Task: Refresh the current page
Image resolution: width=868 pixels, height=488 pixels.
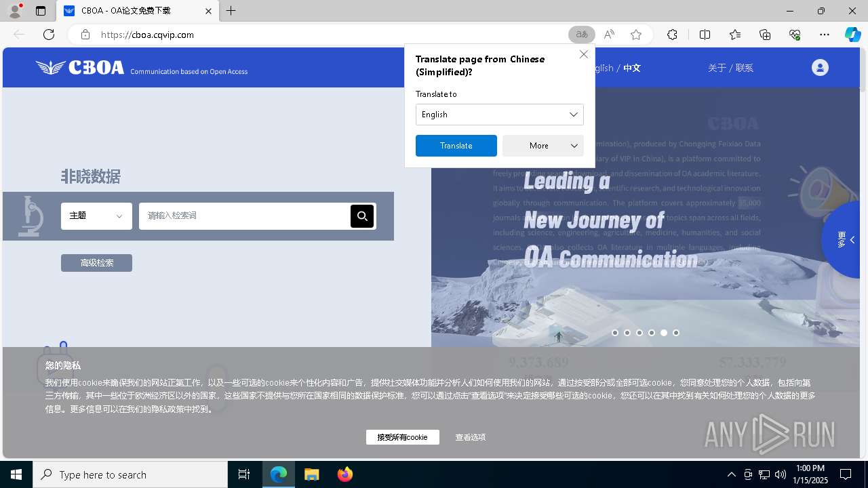Action: click(49, 35)
